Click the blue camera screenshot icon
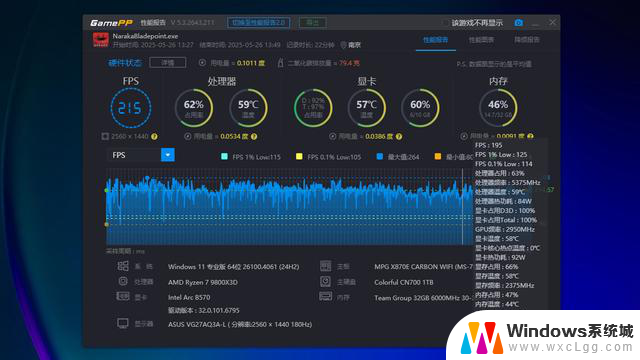Viewport: 640px width, 360px height. tap(518, 23)
